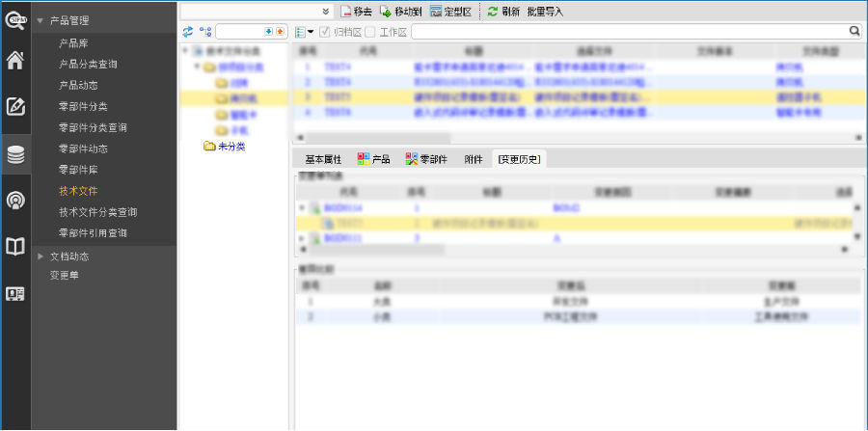The height and width of the screenshot is (431, 868).
Task: Open the broadcast signal icon in sidebar
Action: pos(15,201)
